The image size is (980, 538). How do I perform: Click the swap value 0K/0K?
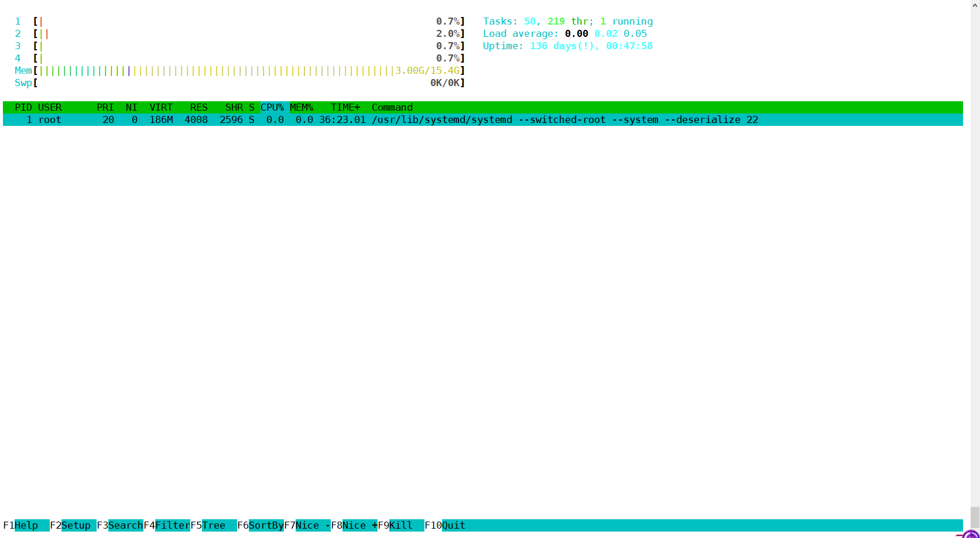click(x=445, y=83)
